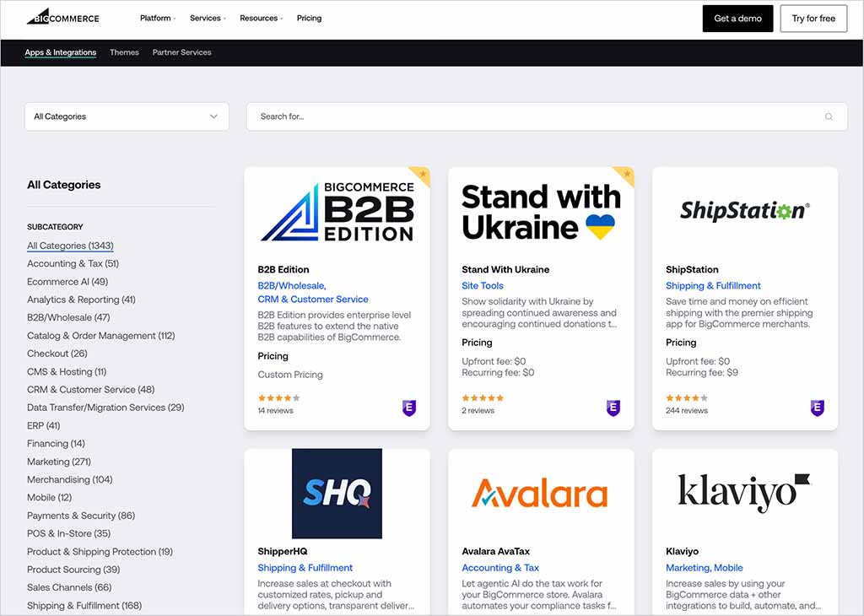Click the Klaviyo logo image

[744, 492]
